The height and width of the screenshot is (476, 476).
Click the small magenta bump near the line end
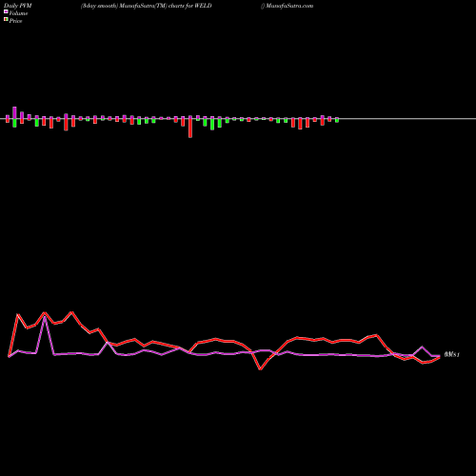pos(422,347)
